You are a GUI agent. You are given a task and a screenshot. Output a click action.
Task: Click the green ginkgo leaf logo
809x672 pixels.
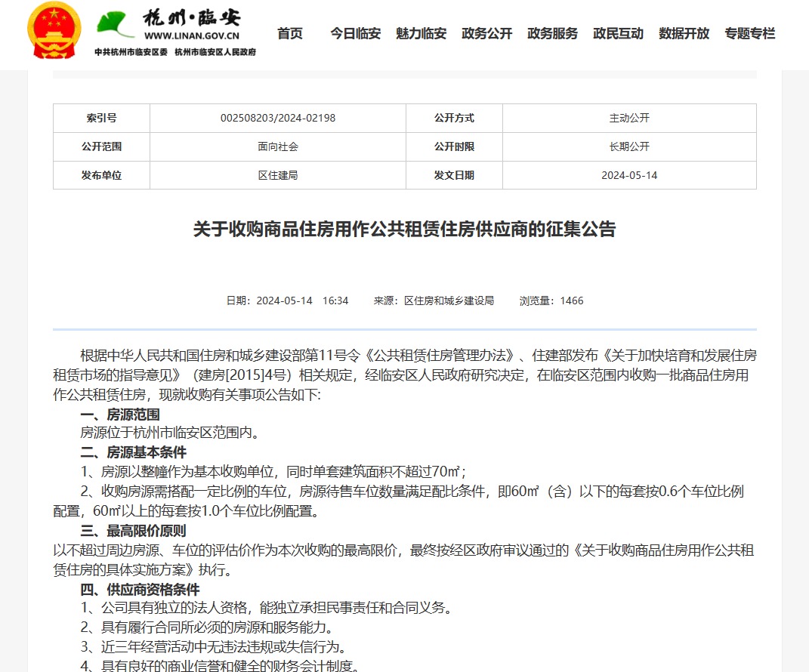(x=116, y=24)
